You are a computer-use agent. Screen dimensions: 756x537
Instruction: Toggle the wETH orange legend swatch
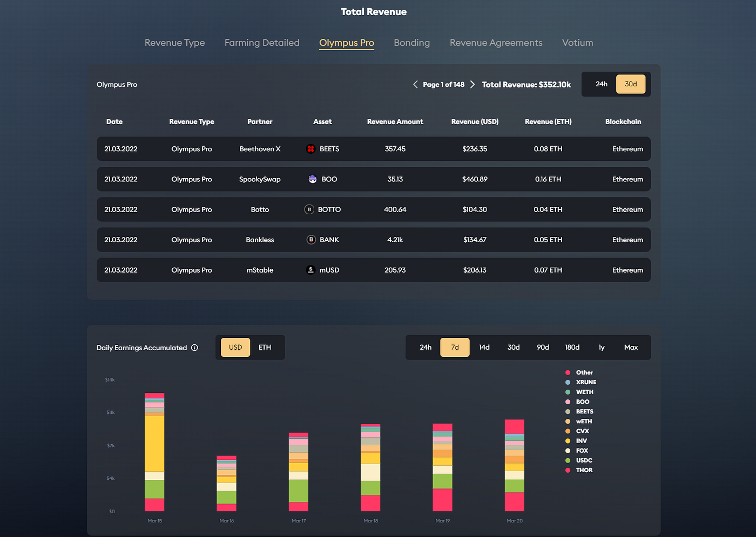[568, 422]
